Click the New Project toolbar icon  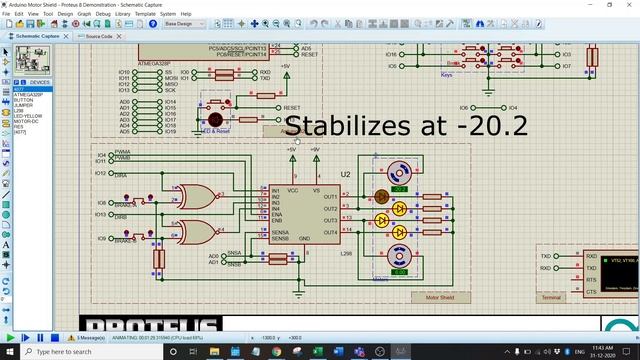(x=9, y=24)
